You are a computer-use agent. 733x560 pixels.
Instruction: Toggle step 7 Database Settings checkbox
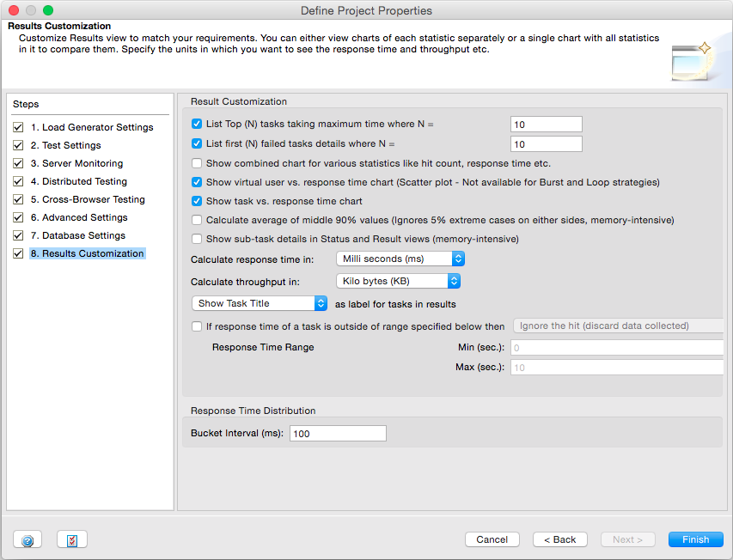tap(18, 235)
